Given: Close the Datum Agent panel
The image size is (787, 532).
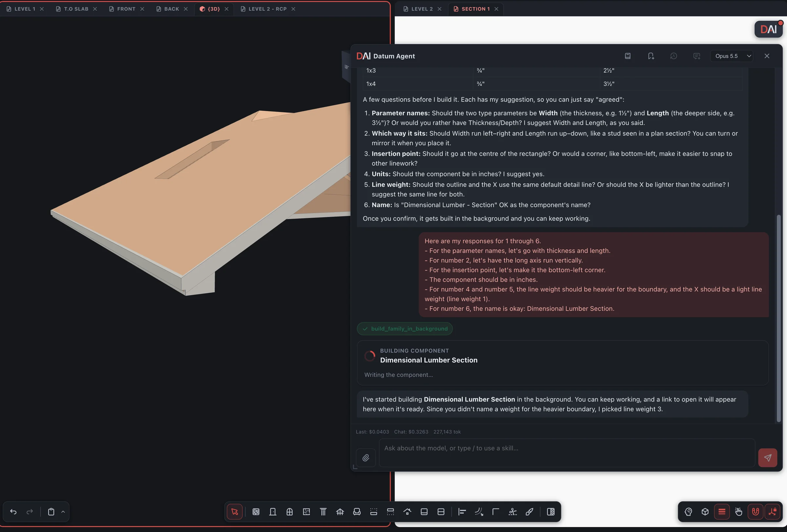Looking at the screenshot, I should [767, 56].
